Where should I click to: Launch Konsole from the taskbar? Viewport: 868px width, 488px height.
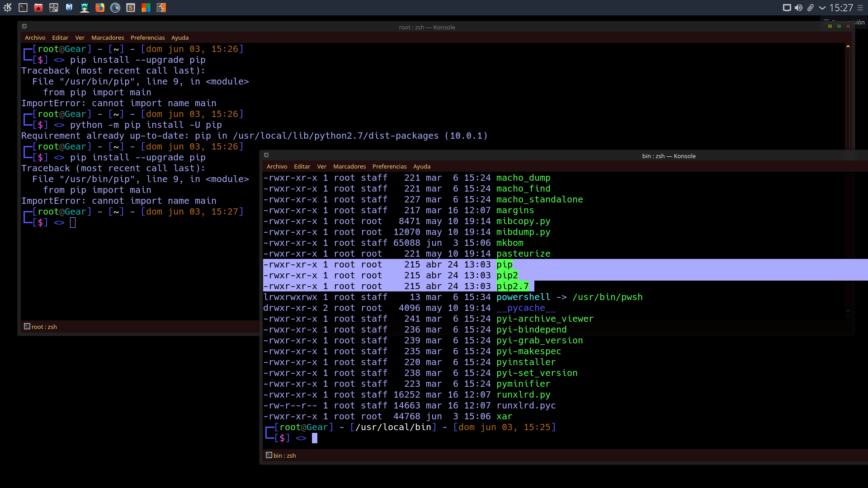tap(23, 8)
